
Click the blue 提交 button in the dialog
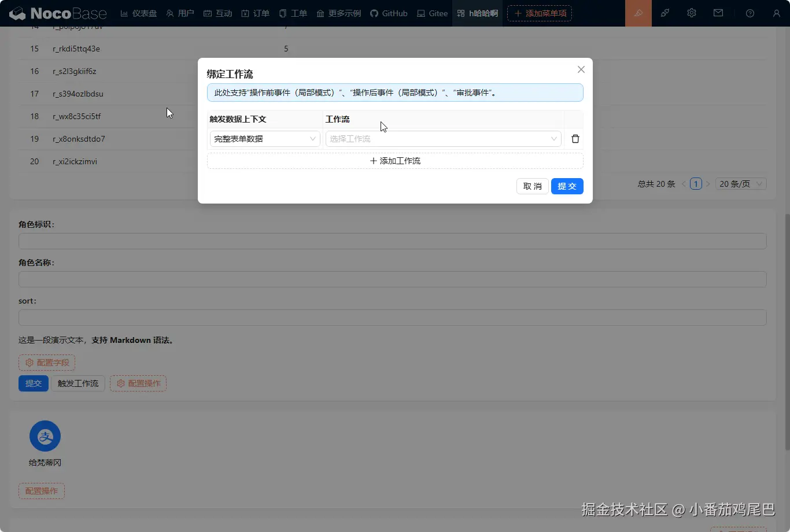tap(567, 186)
